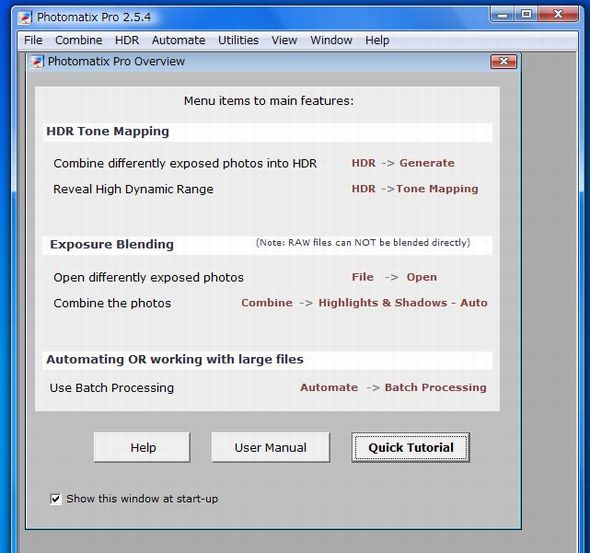Click 'Combine the photos' text
590x553 pixels.
(112, 303)
